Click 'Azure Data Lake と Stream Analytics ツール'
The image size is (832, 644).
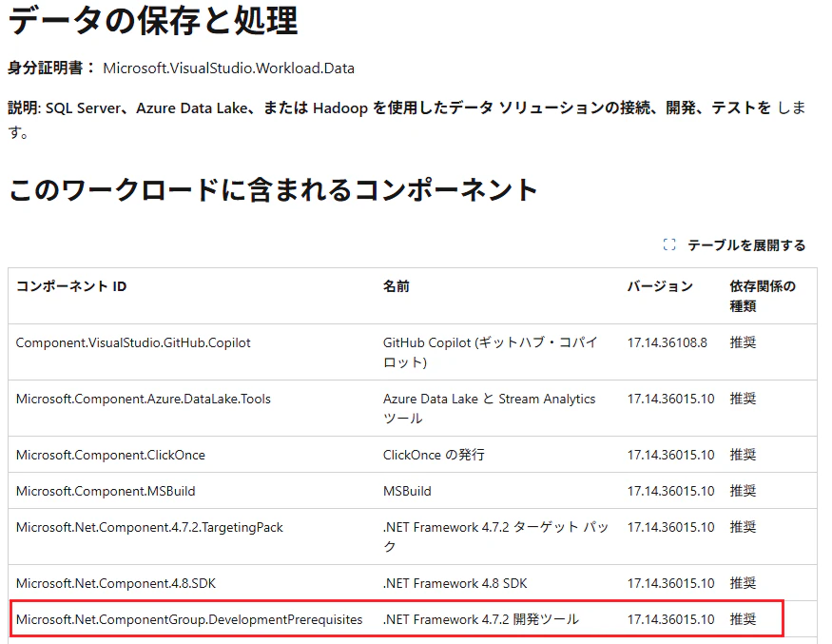point(490,409)
